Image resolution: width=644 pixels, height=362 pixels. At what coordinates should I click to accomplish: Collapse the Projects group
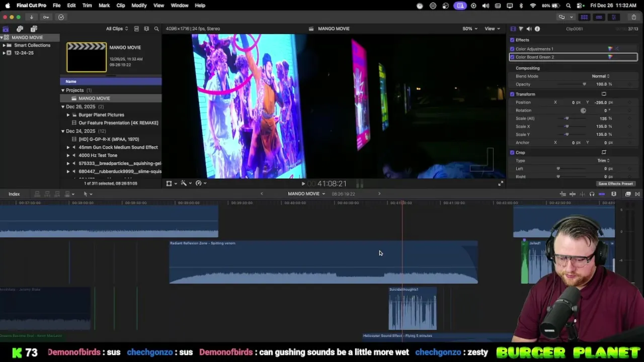(63, 90)
